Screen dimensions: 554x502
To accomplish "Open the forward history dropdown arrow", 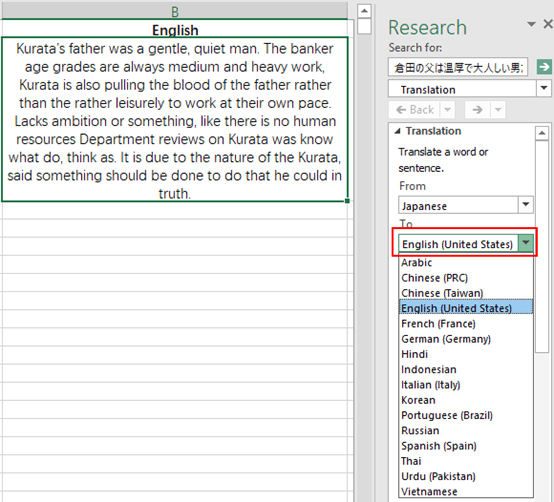I will (498, 110).
